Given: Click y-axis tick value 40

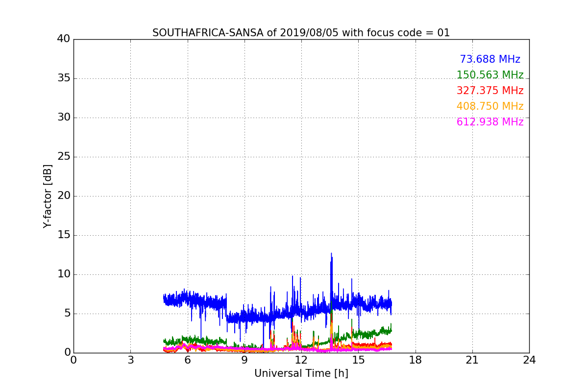Looking at the screenshot, I should coord(64,39).
